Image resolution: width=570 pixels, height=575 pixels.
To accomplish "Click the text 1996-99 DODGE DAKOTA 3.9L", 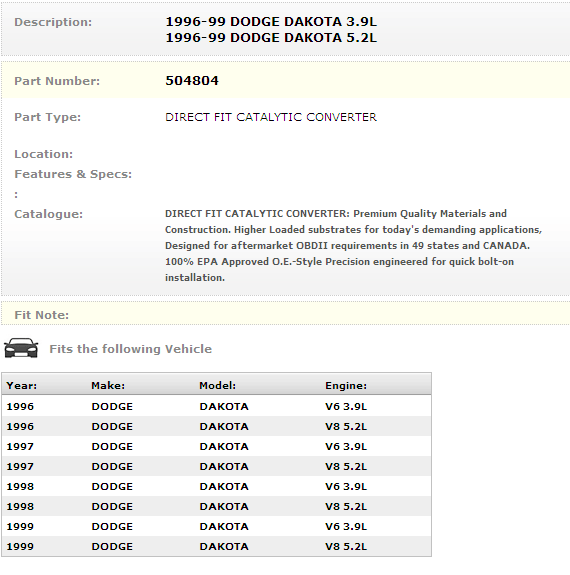I will 271,22.
